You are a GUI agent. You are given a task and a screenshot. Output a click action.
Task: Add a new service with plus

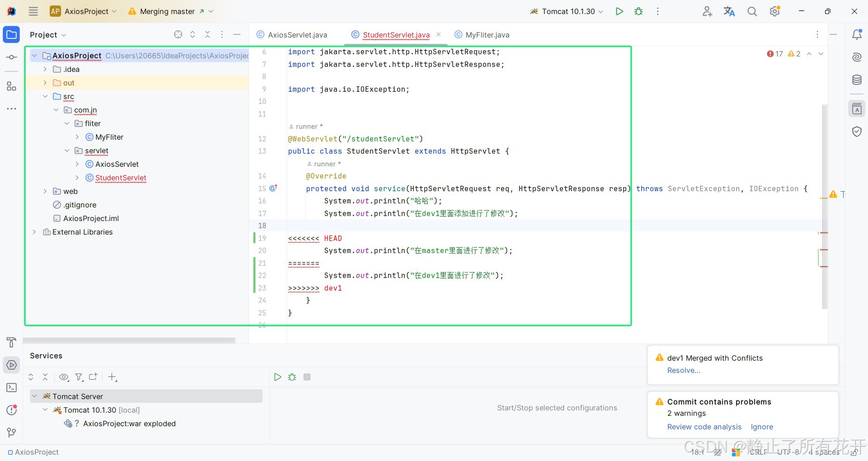point(113,377)
